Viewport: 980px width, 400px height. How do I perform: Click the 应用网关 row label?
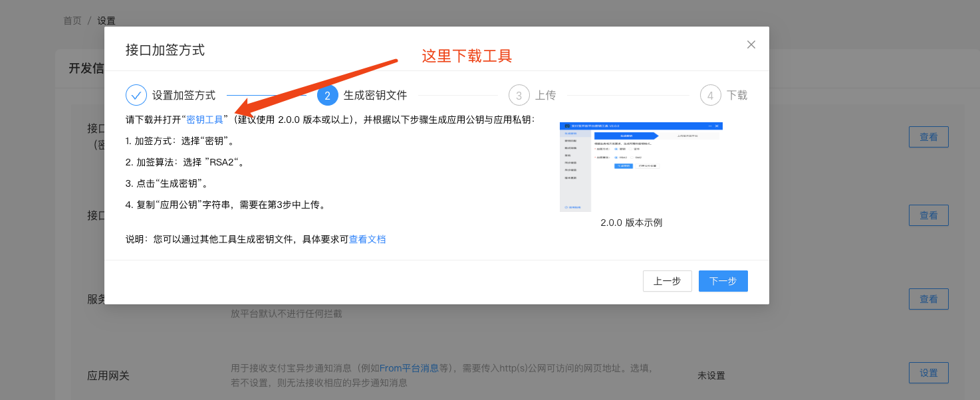click(x=108, y=375)
